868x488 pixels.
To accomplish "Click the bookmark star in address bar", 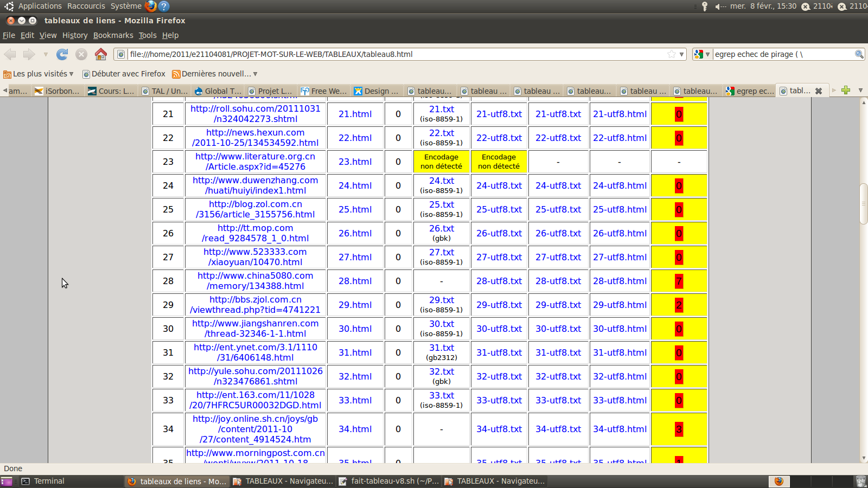I will [672, 54].
